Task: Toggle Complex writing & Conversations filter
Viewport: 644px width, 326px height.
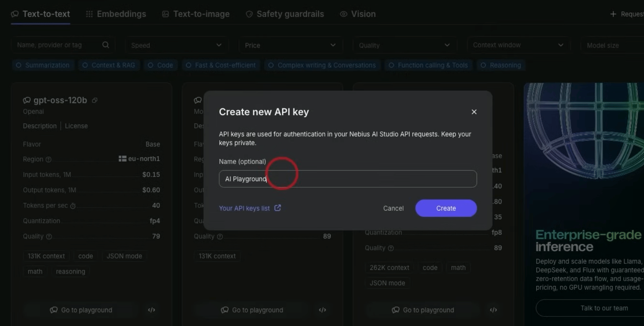Action: tap(322, 65)
